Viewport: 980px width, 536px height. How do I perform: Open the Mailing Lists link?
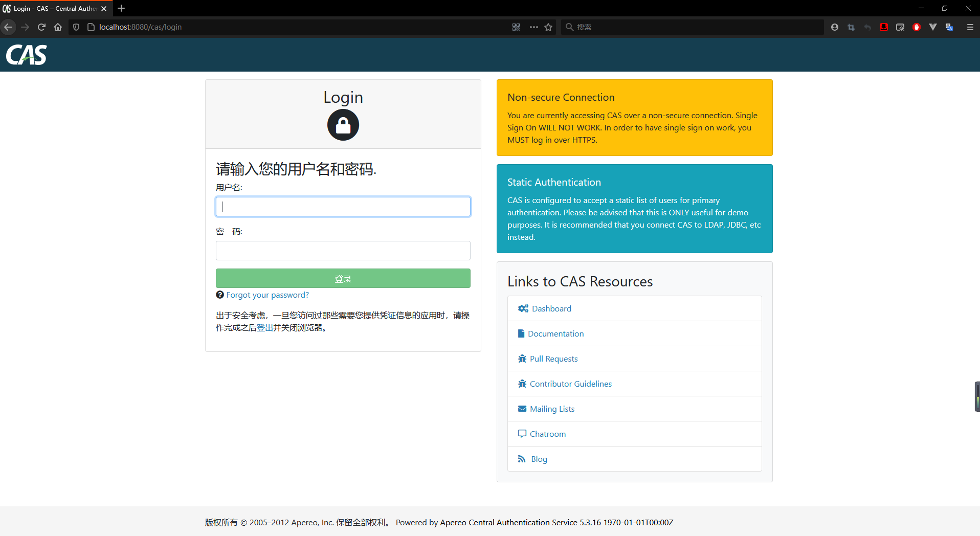click(552, 409)
